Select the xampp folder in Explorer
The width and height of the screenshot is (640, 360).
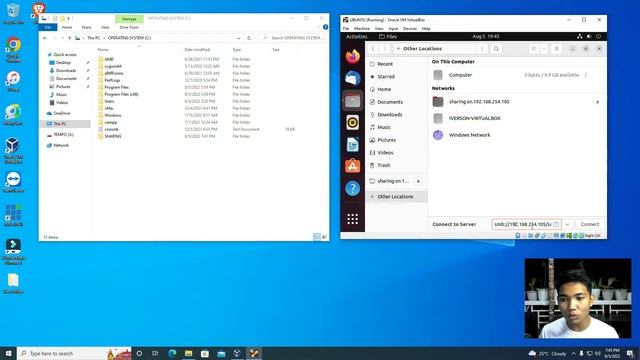pyautogui.click(x=111, y=122)
